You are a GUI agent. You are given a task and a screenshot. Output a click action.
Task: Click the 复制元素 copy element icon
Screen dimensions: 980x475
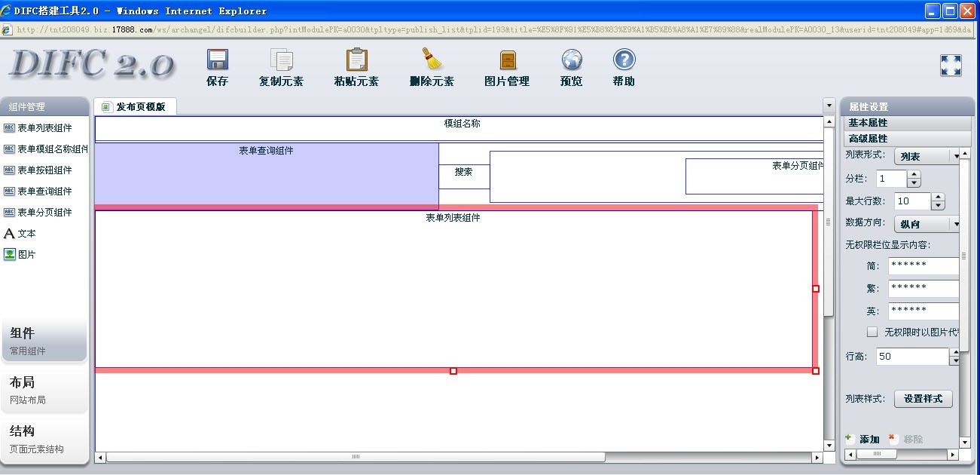pos(281,60)
